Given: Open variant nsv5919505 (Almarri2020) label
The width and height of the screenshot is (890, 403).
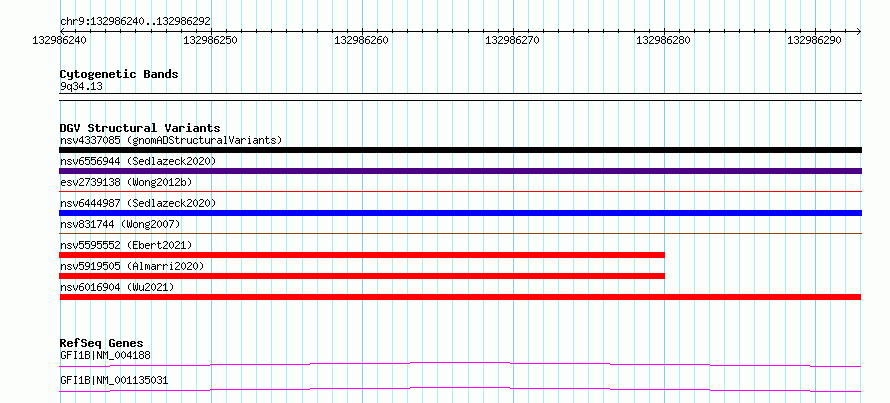Looking at the screenshot, I should click(x=132, y=266).
